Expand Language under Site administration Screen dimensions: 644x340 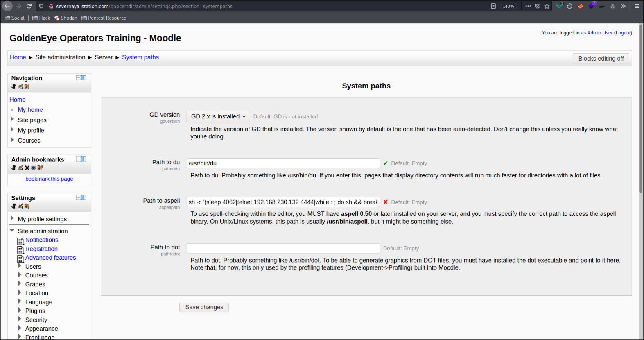point(19,301)
